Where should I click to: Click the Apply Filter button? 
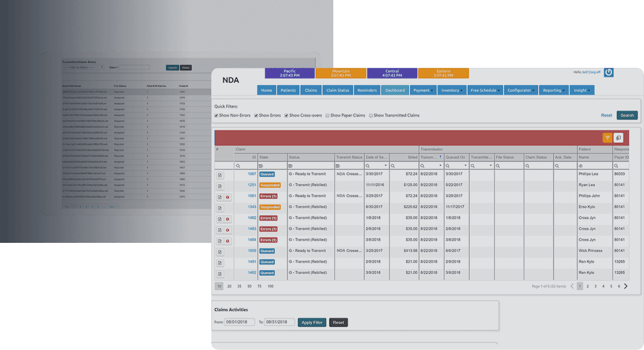[x=312, y=322]
